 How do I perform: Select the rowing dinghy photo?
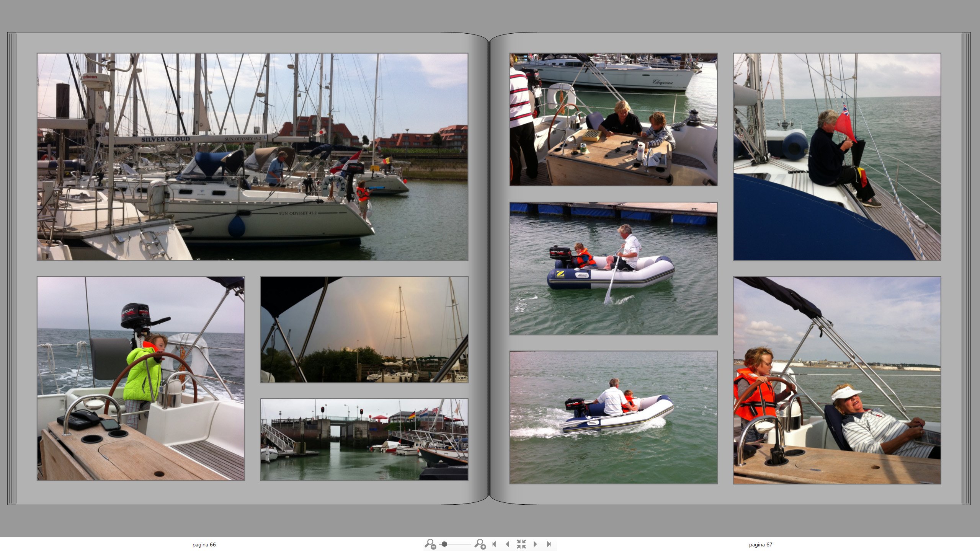tap(613, 268)
